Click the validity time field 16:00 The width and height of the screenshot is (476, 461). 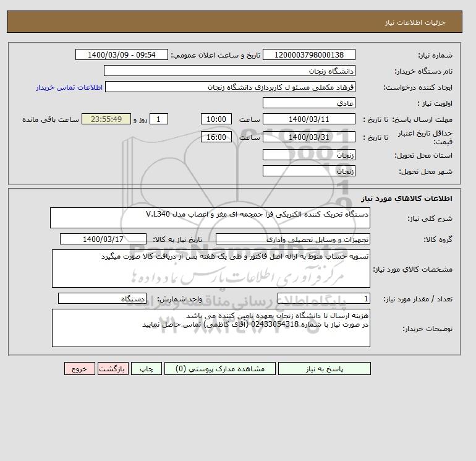[216, 137]
